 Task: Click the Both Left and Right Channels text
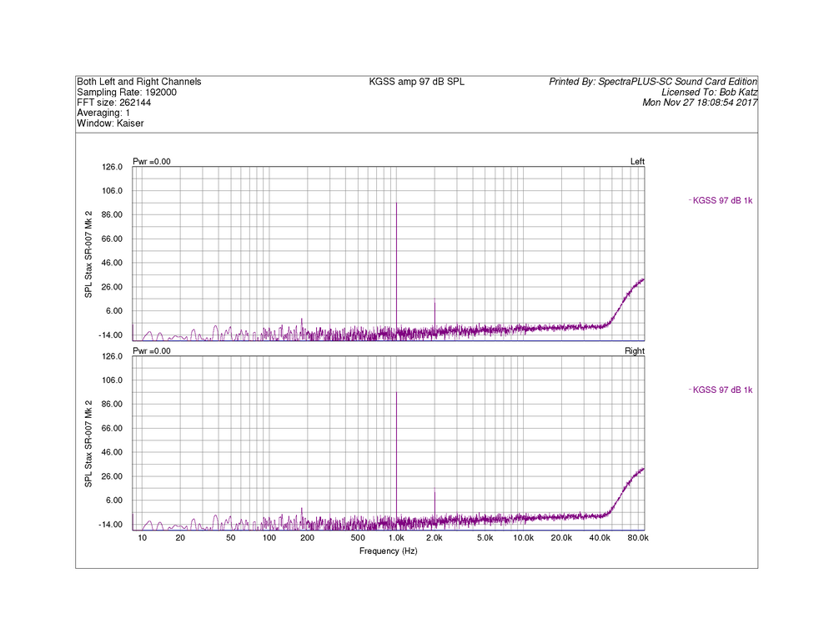pyautogui.click(x=138, y=82)
